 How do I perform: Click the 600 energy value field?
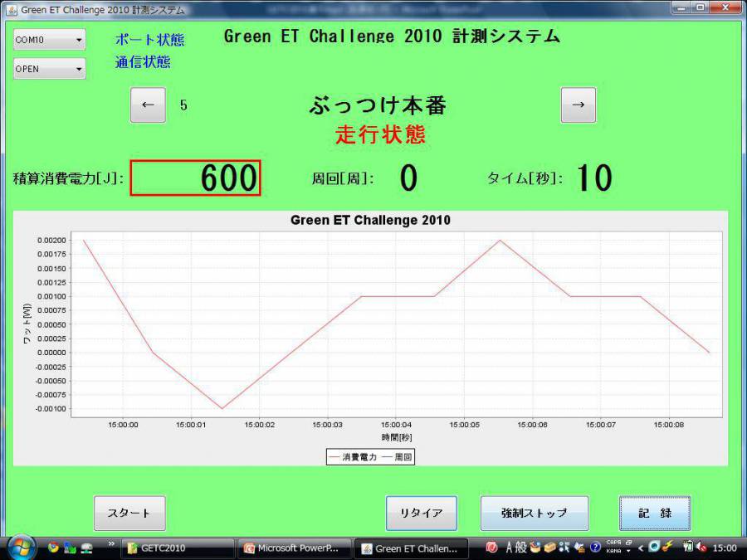(x=195, y=178)
